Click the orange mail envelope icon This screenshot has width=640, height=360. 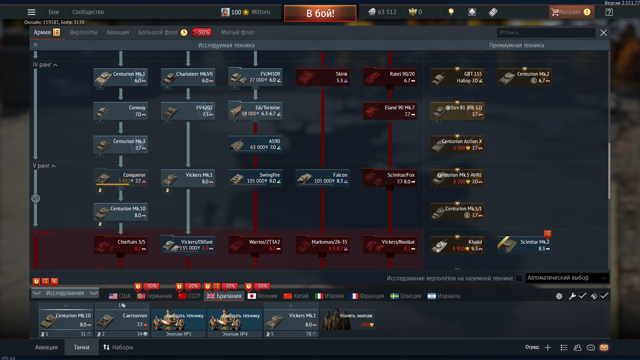pos(604,347)
